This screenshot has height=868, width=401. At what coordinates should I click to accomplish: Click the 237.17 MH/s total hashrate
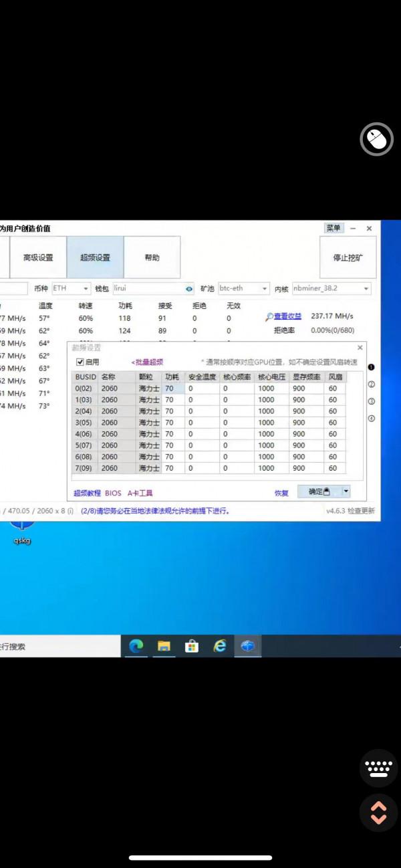[332, 316]
